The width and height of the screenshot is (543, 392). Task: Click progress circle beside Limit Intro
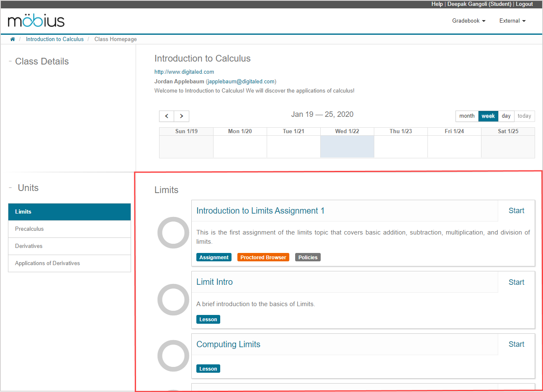coord(173,300)
